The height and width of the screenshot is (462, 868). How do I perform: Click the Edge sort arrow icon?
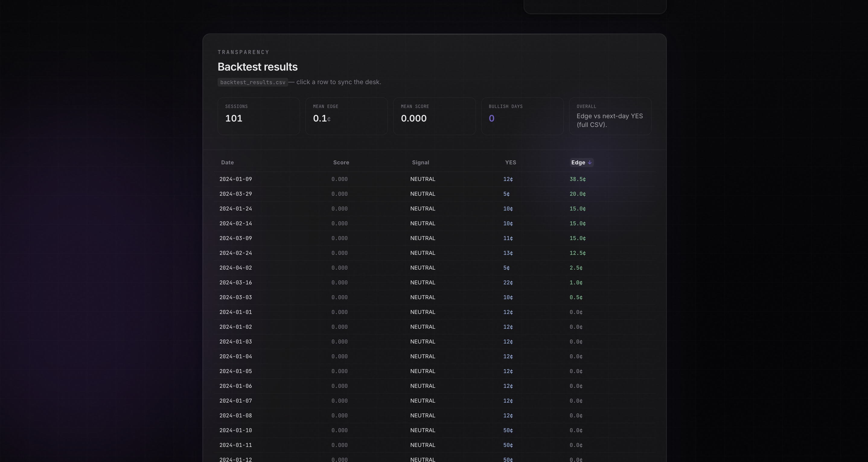(590, 163)
